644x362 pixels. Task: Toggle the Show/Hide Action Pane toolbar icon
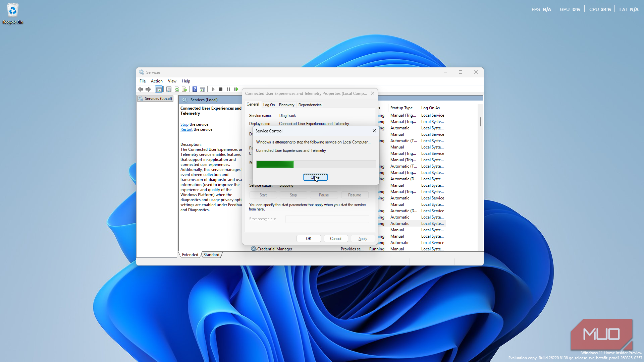pos(203,89)
